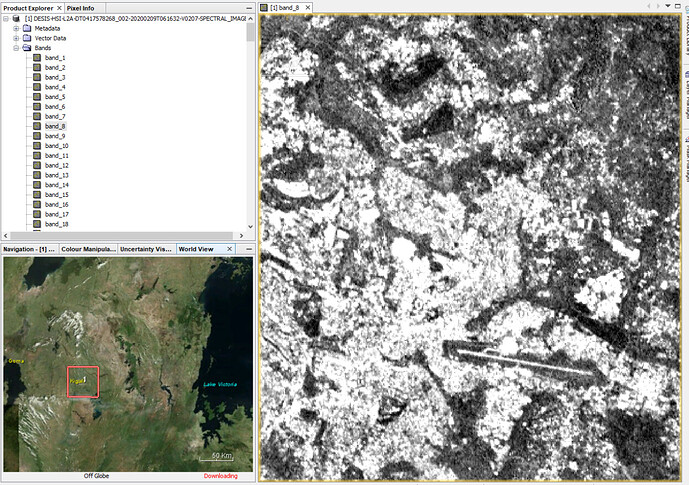Click the band_1 raster icon
Image resolution: width=689 pixels, height=485 pixels.
pyautogui.click(x=37, y=58)
